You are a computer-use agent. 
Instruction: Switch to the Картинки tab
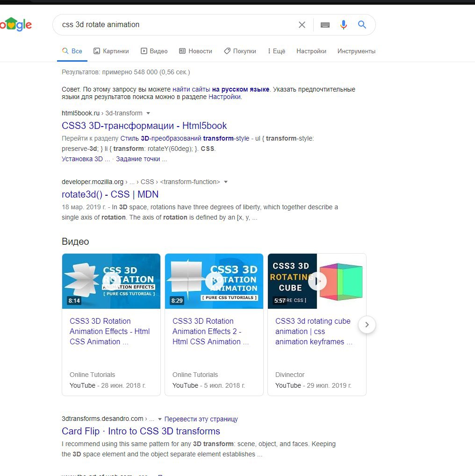111,51
